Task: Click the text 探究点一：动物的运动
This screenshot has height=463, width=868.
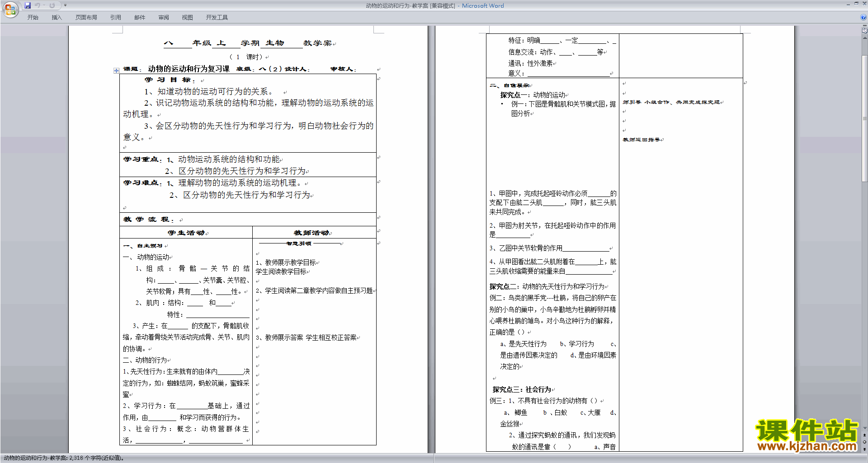Action: (533, 95)
